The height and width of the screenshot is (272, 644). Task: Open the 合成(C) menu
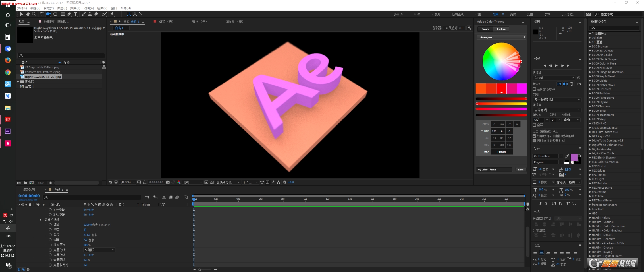[49, 8]
